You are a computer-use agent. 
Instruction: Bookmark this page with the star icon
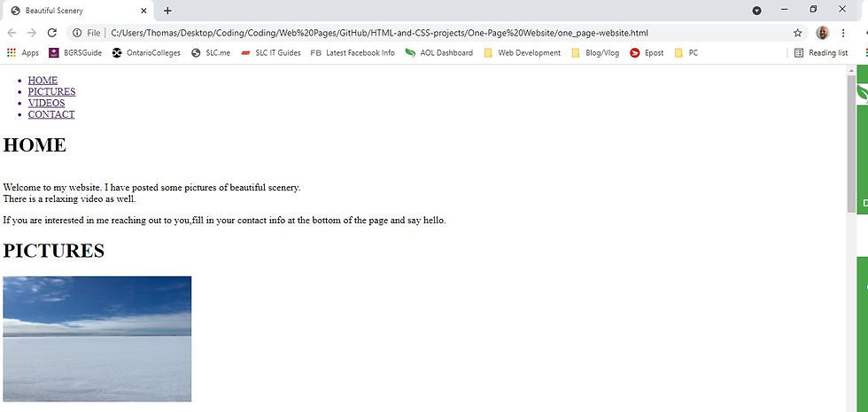click(x=798, y=33)
